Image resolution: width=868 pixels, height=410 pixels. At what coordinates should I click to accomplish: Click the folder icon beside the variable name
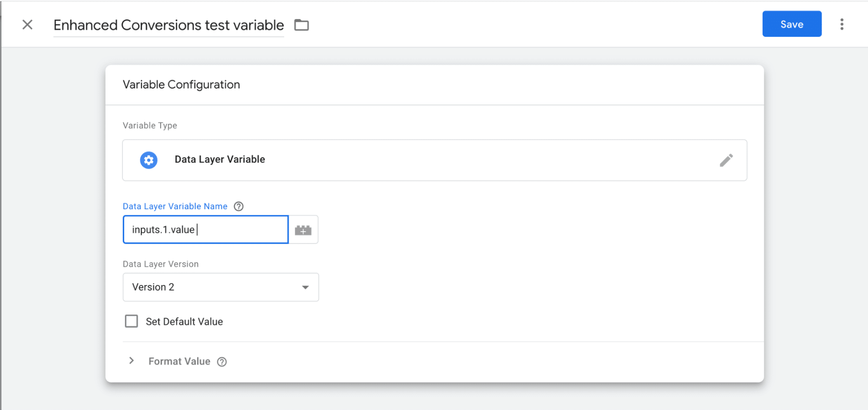coord(301,25)
